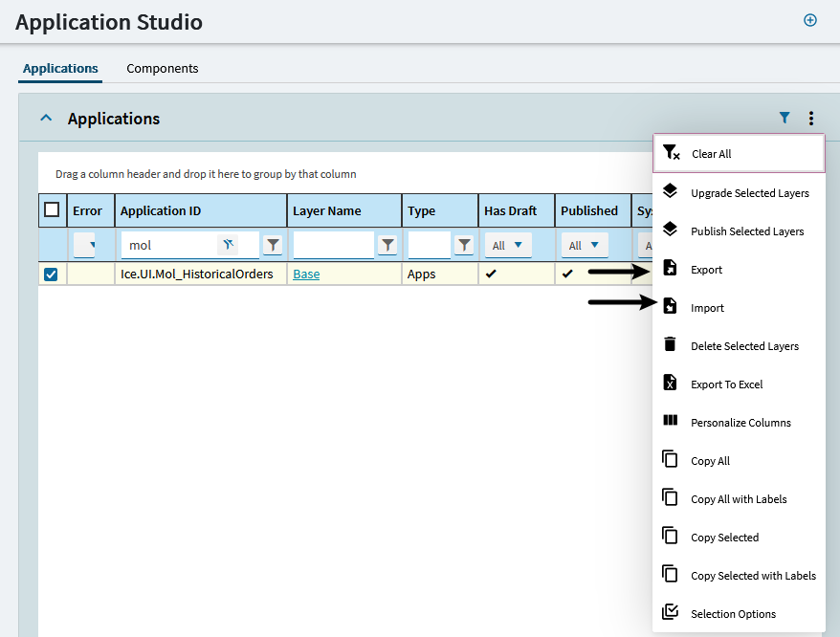Click the trash icon for Delete Selected Layers
The width and height of the screenshot is (840, 637).
click(x=671, y=345)
